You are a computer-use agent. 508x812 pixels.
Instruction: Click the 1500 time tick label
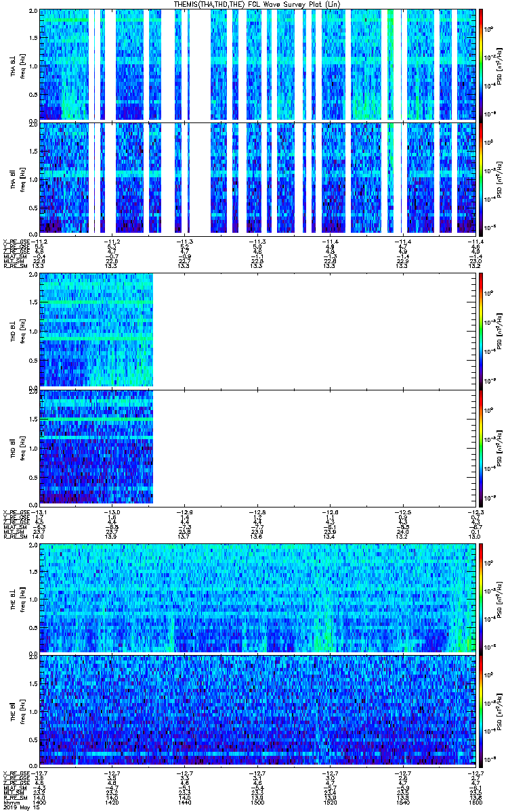point(257,803)
